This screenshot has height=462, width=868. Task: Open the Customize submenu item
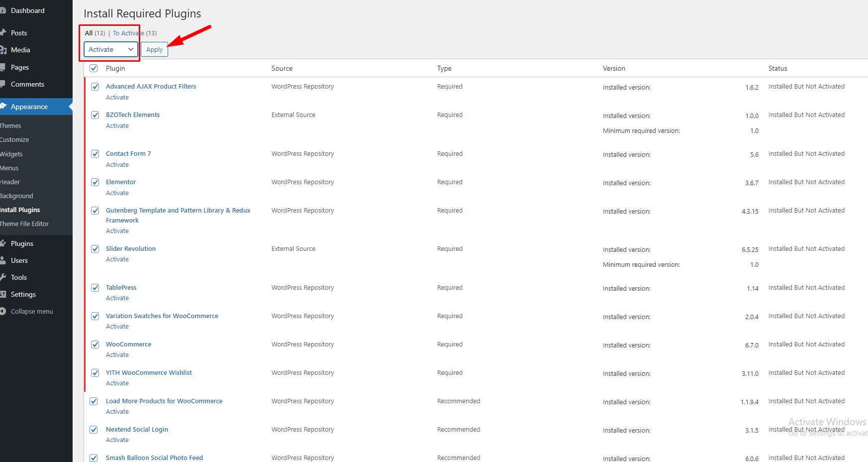point(14,140)
